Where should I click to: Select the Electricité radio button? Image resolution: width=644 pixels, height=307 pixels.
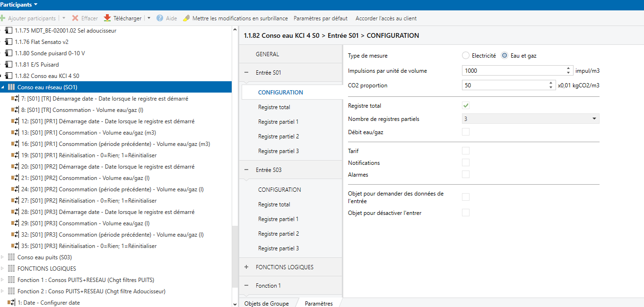466,56
